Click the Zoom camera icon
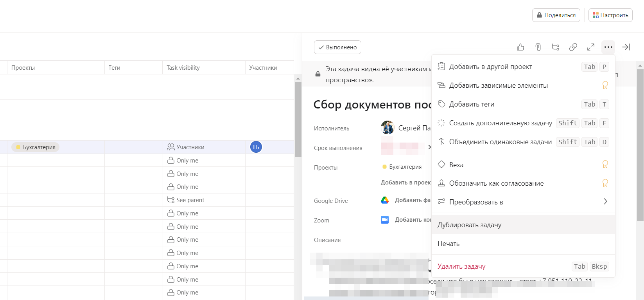Screen dimensions: 644x300 click(x=385, y=220)
